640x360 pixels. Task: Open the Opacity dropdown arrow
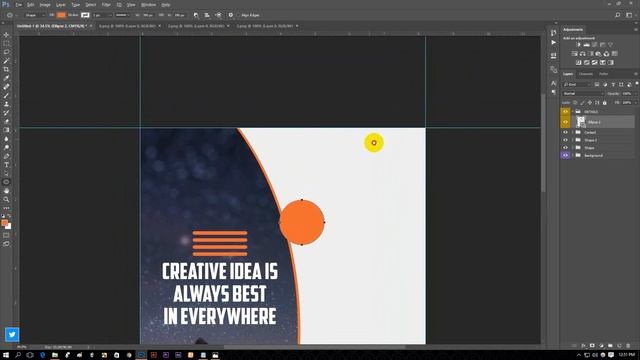click(635, 93)
